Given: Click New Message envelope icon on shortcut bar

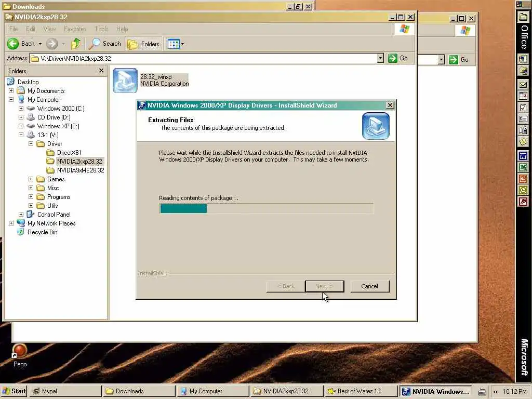Looking at the screenshot, I should pyautogui.click(x=523, y=85).
